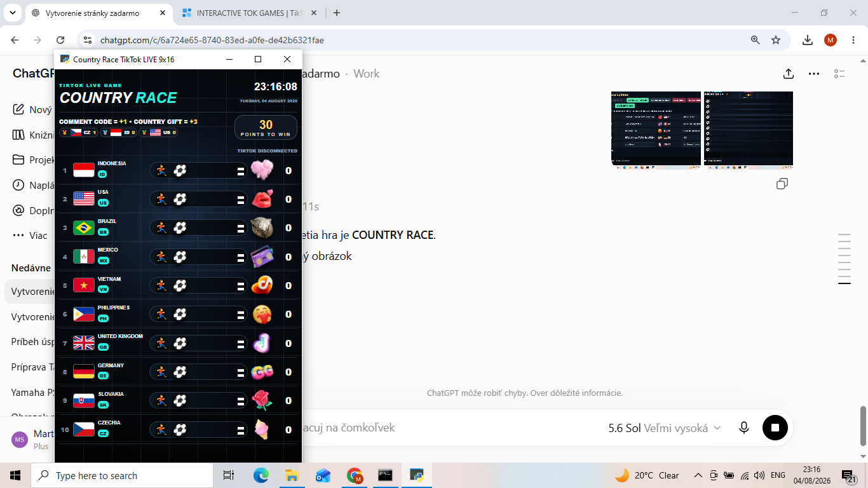The image size is (868, 488).
Task: Click the CZ 1 leaderboard chip
Action: (x=79, y=132)
